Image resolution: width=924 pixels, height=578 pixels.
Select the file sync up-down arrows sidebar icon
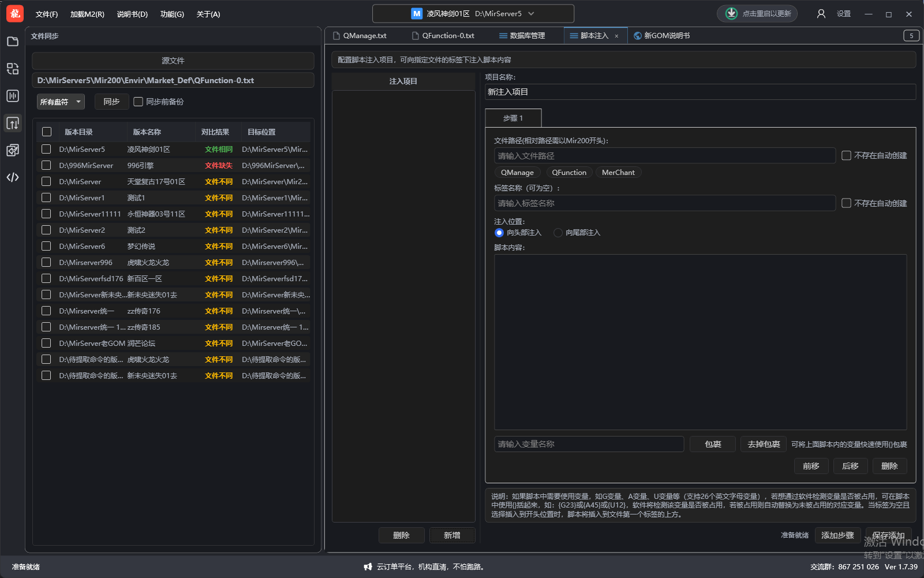(13, 123)
